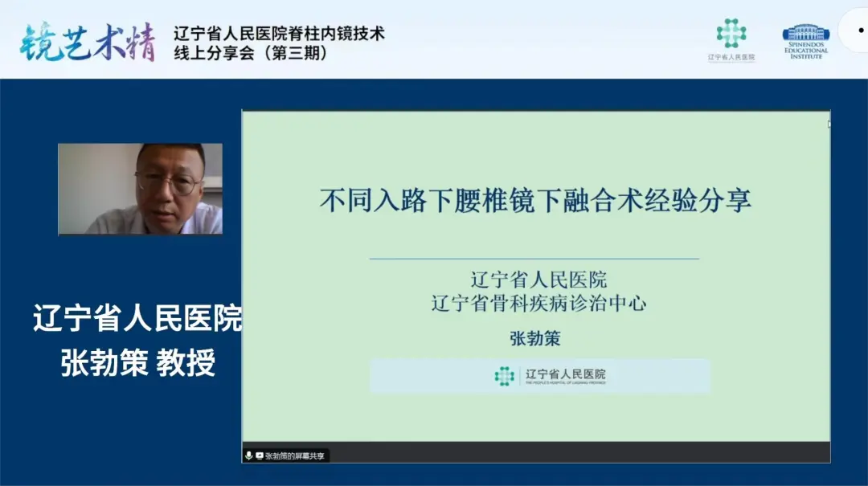The height and width of the screenshot is (486, 868).
Task: Click the 张勃策 教授 caption on left
Action: (138, 364)
